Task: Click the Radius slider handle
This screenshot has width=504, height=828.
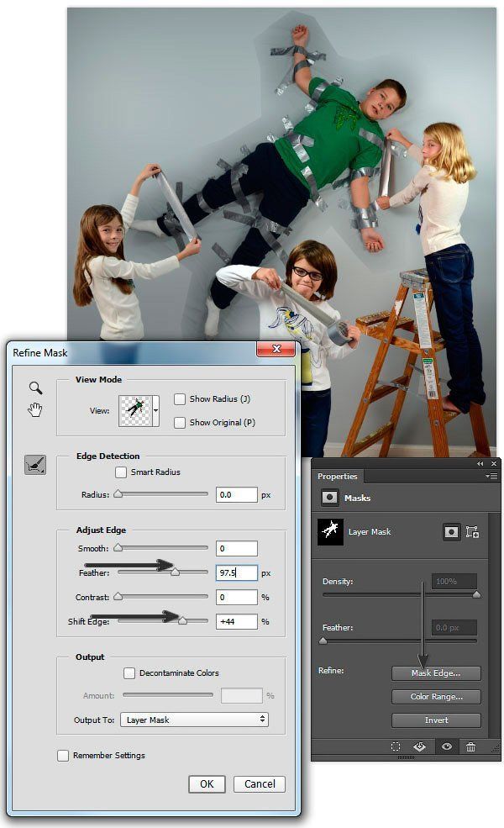Action: tap(118, 494)
